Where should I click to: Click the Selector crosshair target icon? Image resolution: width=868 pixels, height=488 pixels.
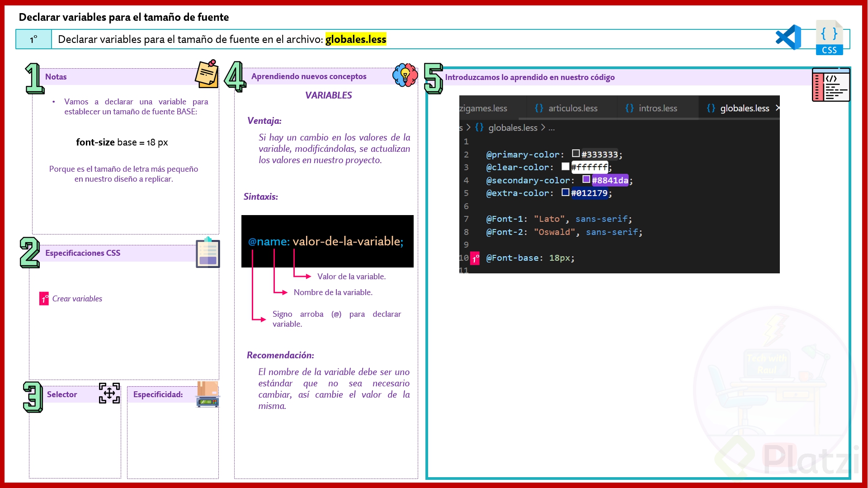(x=109, y=393)
